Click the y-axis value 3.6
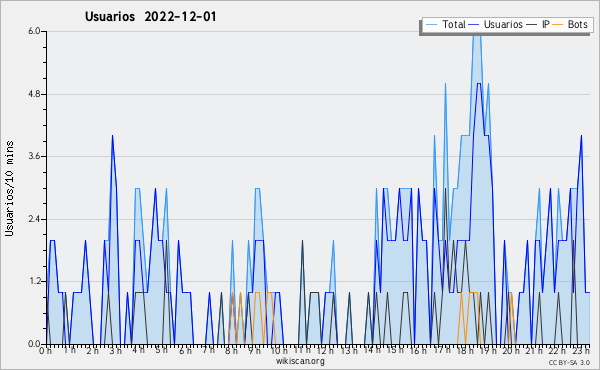 coord(34,156)
